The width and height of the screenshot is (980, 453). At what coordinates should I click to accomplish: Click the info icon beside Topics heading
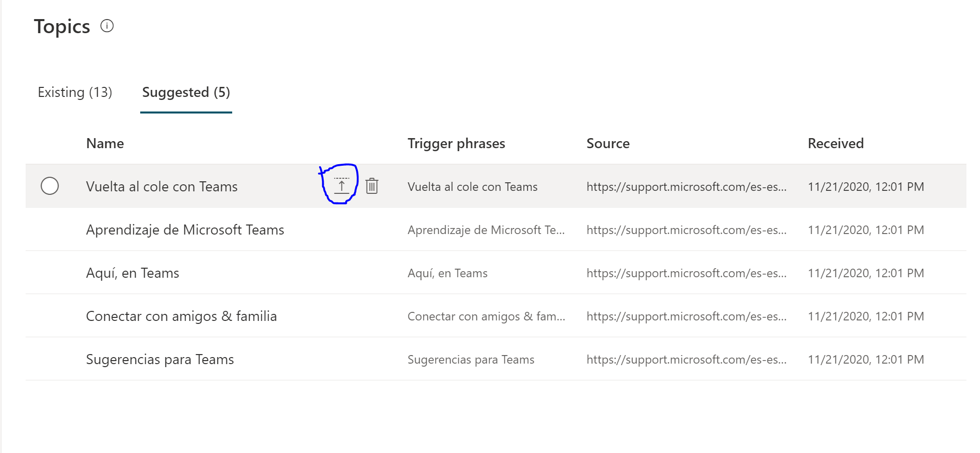[107, 26]
